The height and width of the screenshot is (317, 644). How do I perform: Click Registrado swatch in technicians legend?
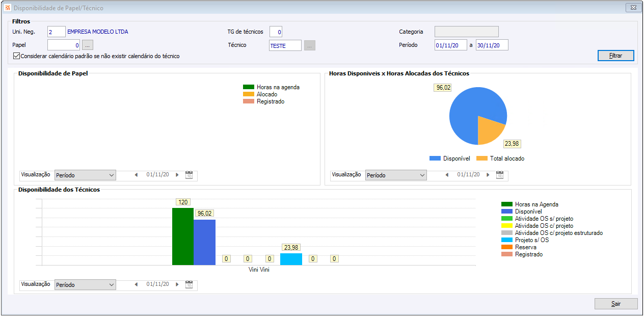click(507, 254)
